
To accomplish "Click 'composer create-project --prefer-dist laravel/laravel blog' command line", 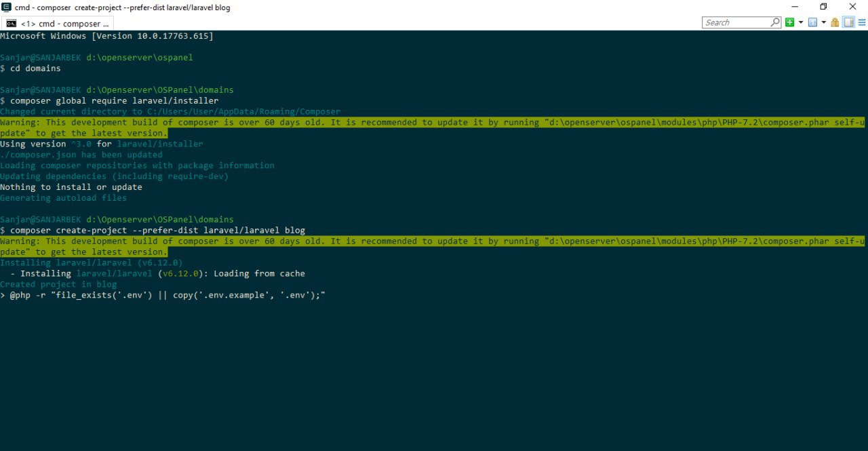I will tap(153, 231).
